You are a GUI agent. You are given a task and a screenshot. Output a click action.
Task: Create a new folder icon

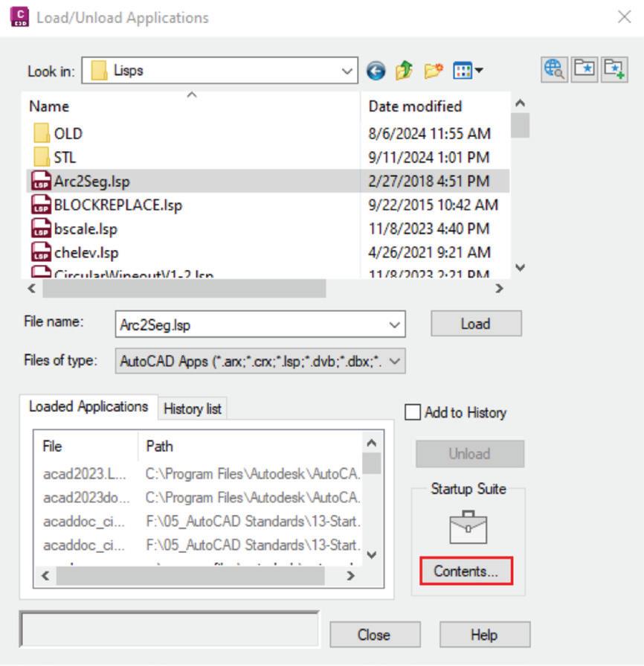click(x=434, y=71)
